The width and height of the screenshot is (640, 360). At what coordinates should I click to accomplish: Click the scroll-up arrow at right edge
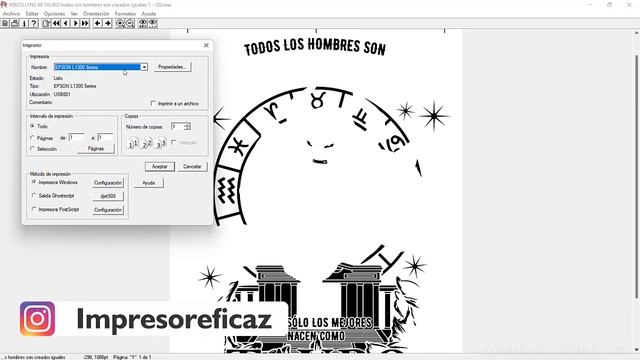pos(636,33)
